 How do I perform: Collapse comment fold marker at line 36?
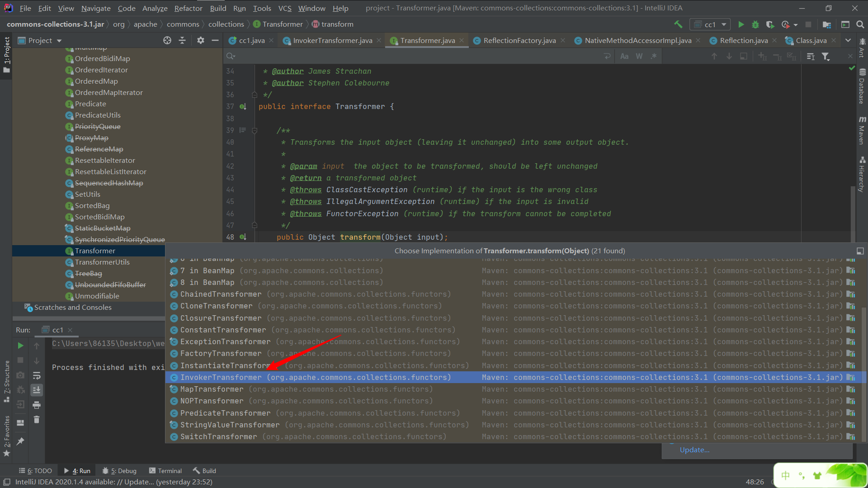(x=255, y=95)
